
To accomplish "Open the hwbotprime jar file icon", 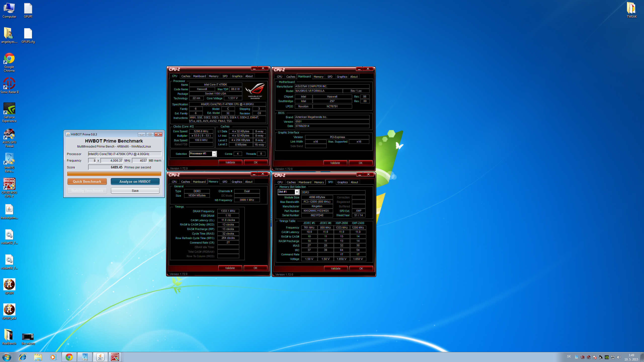I will (x=9, y=211).
